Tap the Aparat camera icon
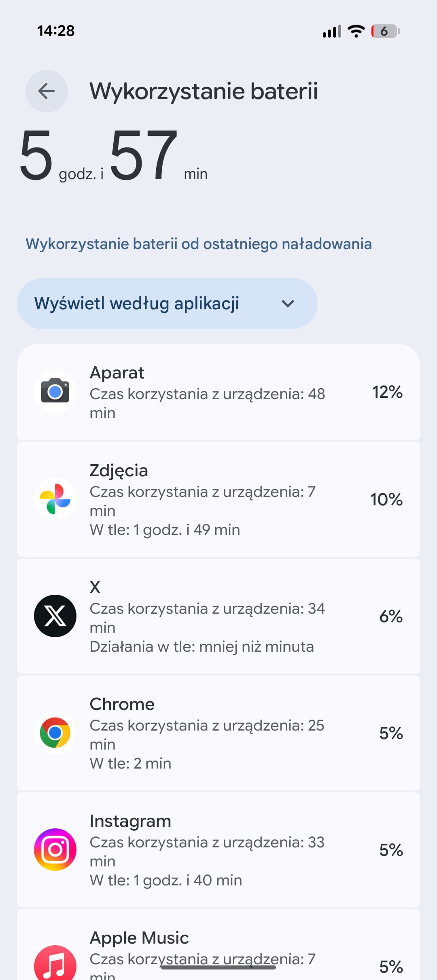This screenshot has width=437, height=980. click(55, 391)
